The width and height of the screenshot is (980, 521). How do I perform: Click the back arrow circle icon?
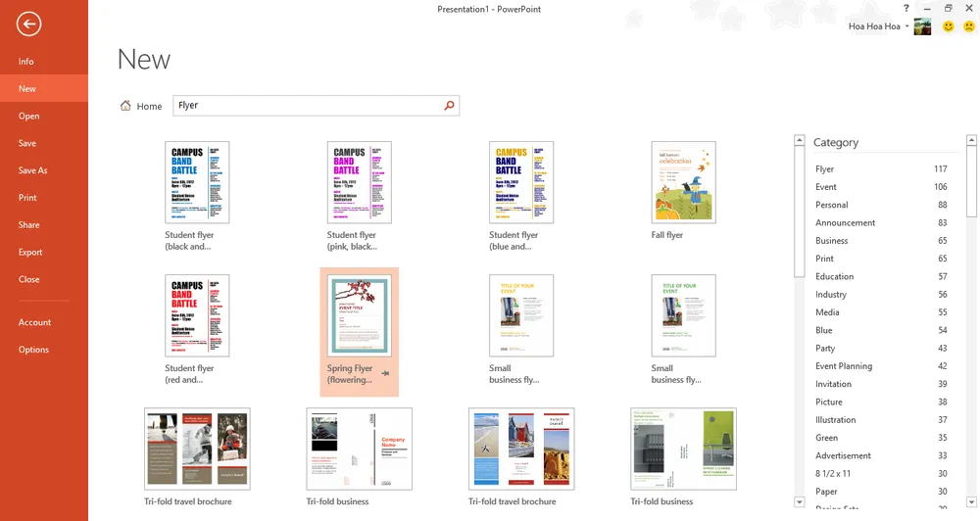click(28, 24)
